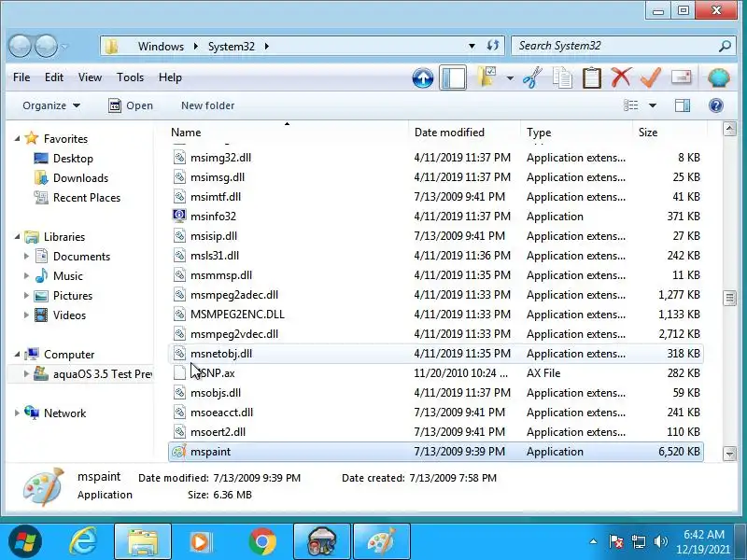Open the dropdown arrow beside folder options icon

(x=510, y=78)
